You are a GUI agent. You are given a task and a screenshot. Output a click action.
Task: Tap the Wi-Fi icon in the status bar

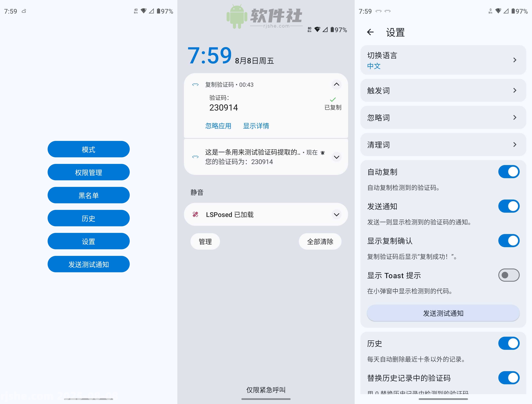[144, 11]
